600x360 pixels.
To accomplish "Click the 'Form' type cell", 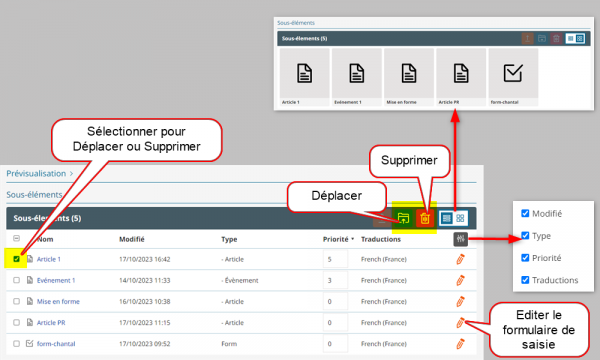I will click(x=229, y=344).
